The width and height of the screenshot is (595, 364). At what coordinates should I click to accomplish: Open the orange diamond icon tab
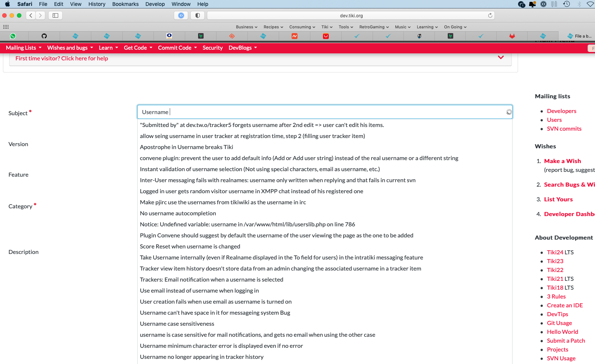tap(232, 36)
